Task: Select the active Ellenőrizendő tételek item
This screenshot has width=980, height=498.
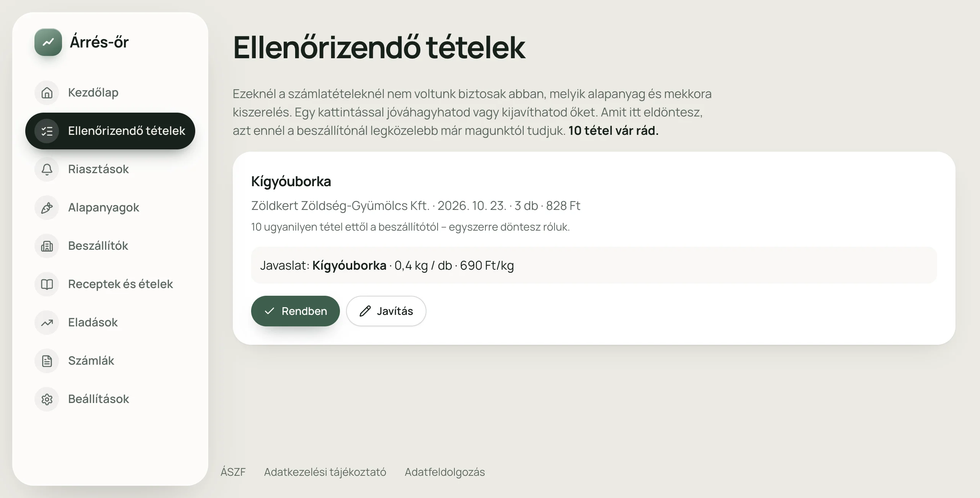Action: pos(110,131)
